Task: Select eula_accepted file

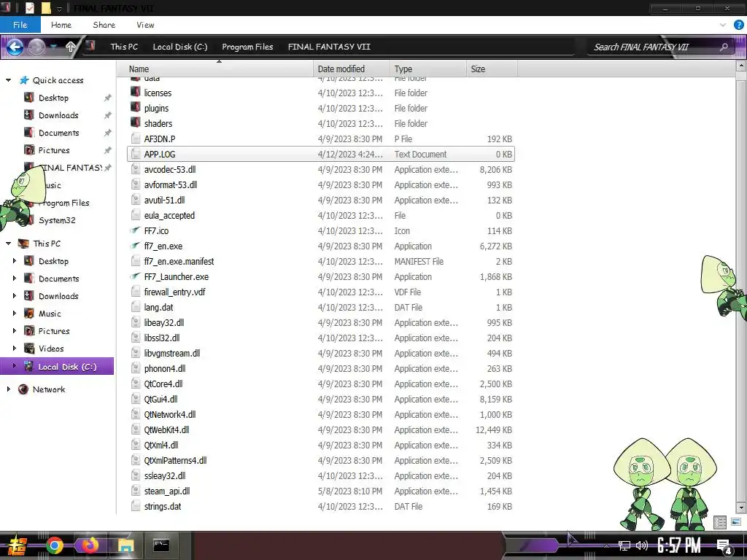Action: pyautogui.click(x=321, y=215)
